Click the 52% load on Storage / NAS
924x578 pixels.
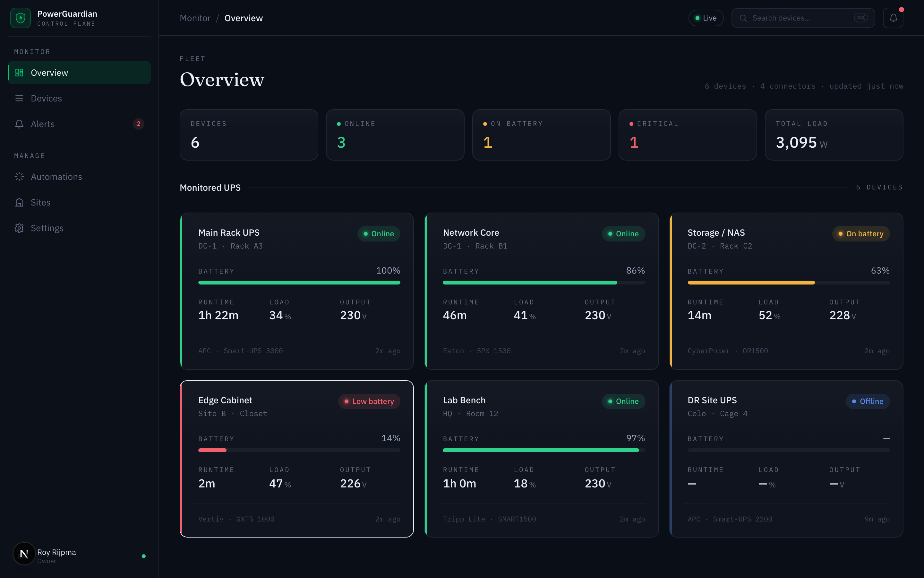point(769,315)
